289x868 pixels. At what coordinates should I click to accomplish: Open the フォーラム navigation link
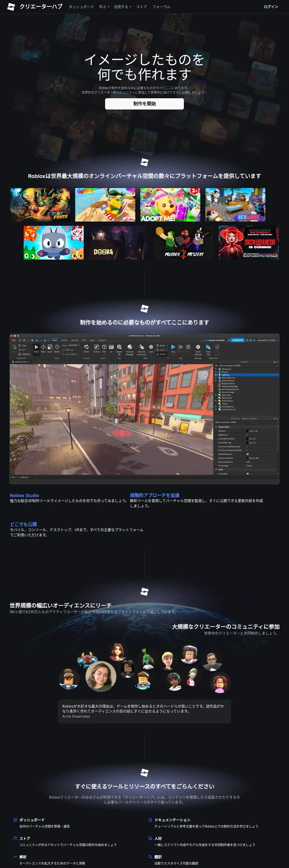[x=161, y=7]
